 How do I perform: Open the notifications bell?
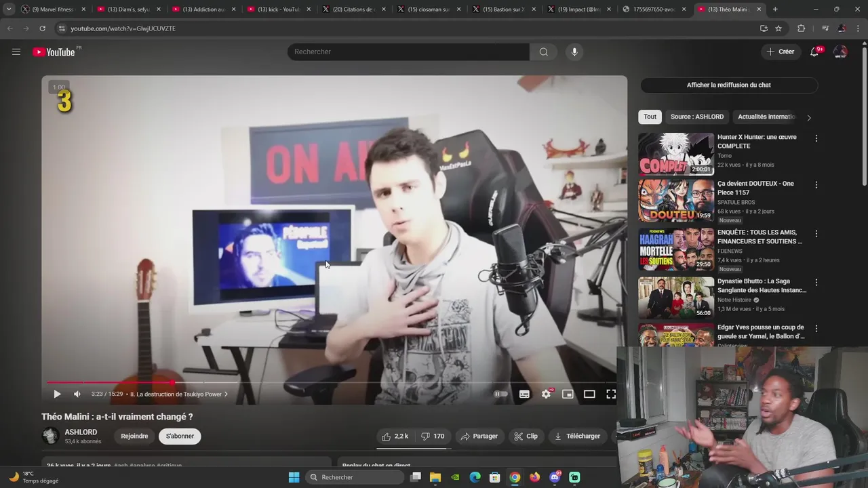point(814,52)
